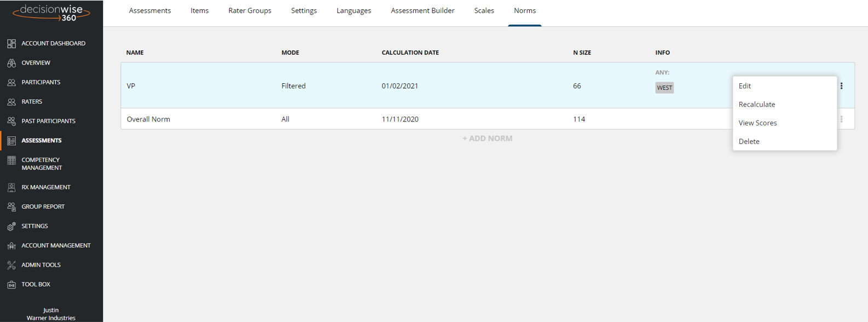The width and height of the screenshot is (868, 322).
Task: Switch to the Assessments top tab
Action: tap(150, 10)
